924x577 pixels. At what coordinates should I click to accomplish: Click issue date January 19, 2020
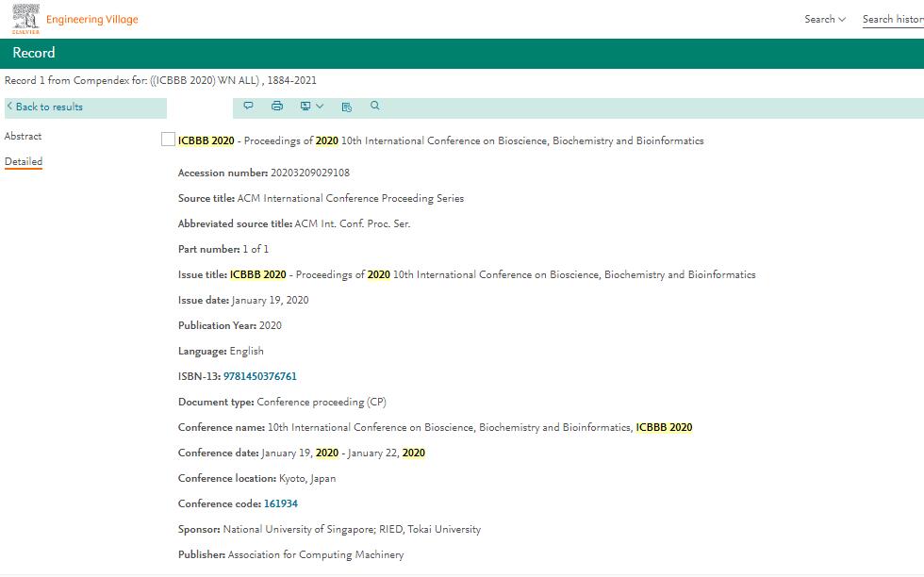pos(271,300)
